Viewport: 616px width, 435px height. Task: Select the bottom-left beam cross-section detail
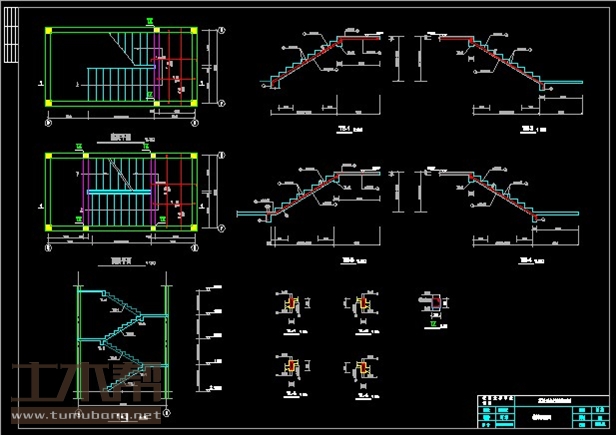(x=293, y=371)
